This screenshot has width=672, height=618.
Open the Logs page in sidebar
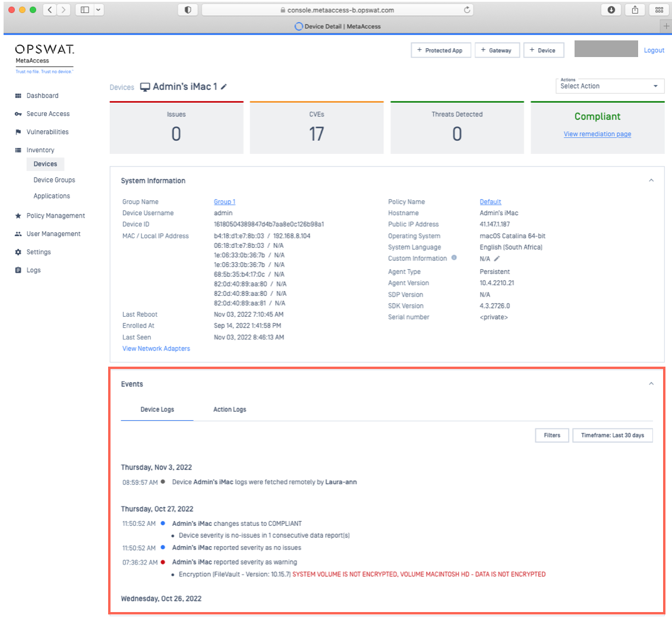pos(33,270)
